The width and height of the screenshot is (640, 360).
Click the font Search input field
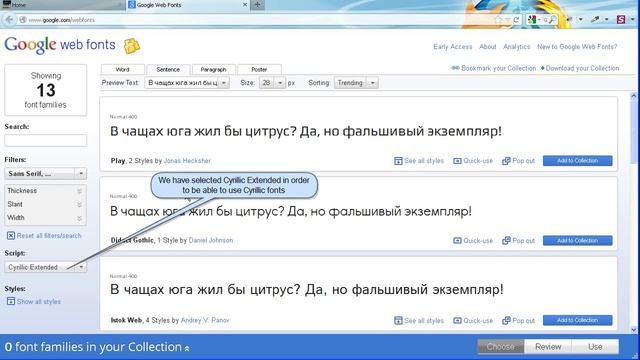(45, 140)
